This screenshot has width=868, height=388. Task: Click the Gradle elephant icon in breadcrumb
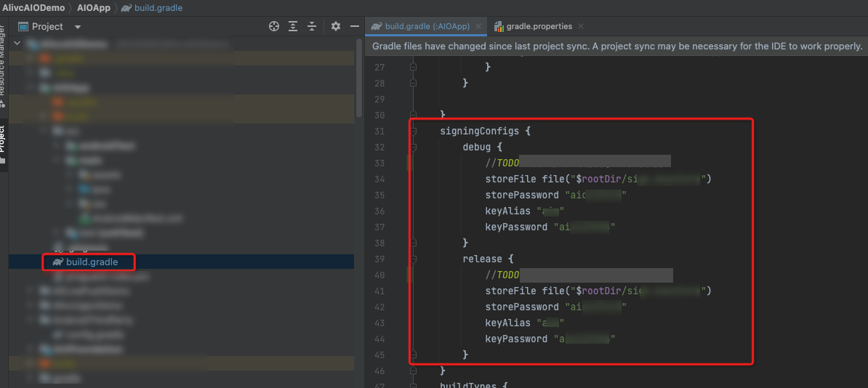pos(126,8)
